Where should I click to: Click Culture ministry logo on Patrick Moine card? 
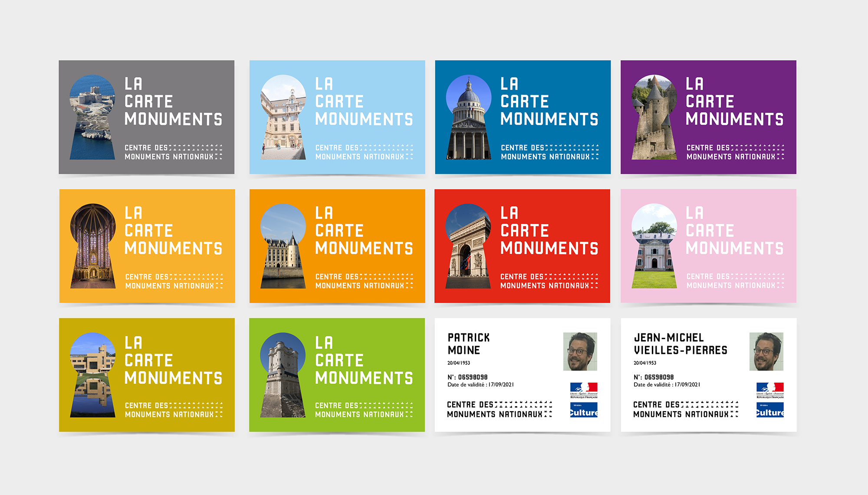[x=584, y=410]
